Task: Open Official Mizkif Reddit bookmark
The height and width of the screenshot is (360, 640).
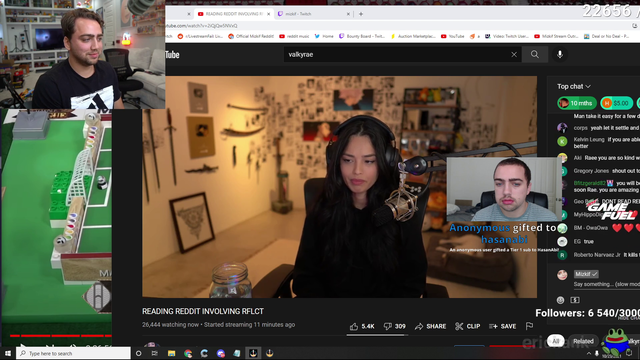Action: (x=251, y=36)
